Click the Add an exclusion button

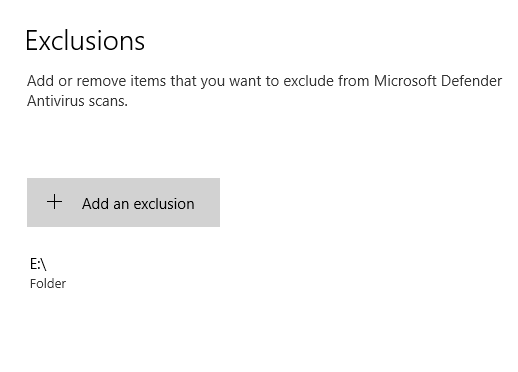tap(123, 203)
